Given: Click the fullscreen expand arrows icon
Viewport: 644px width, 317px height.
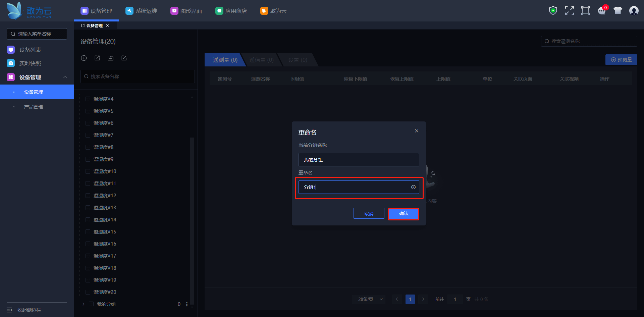Looking at the screenshot, I should click(x=569, y=11).
